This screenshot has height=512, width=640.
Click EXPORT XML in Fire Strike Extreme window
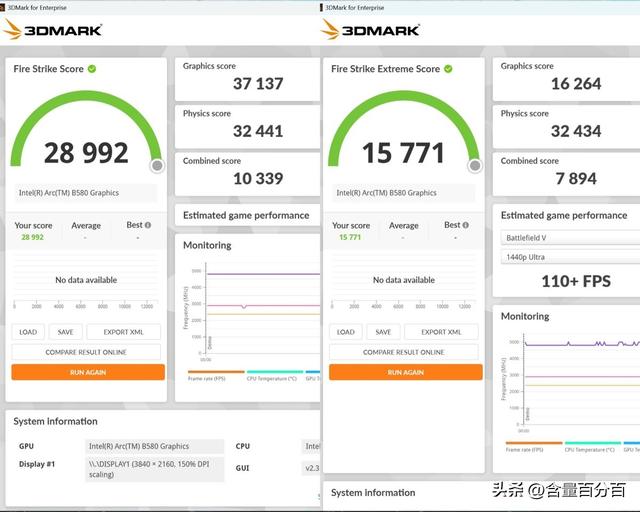[441, 332]
